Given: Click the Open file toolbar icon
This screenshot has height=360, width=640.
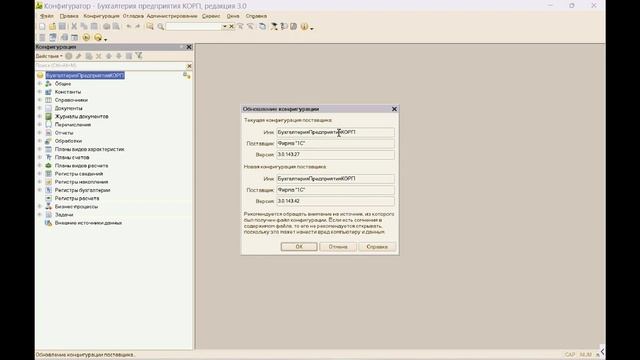Looking at the screenshot, I should [x=52, y=27].
